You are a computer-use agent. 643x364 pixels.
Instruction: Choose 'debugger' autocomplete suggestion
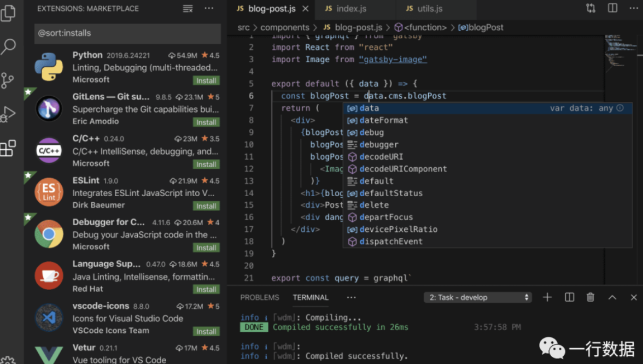tap(487, 144)
